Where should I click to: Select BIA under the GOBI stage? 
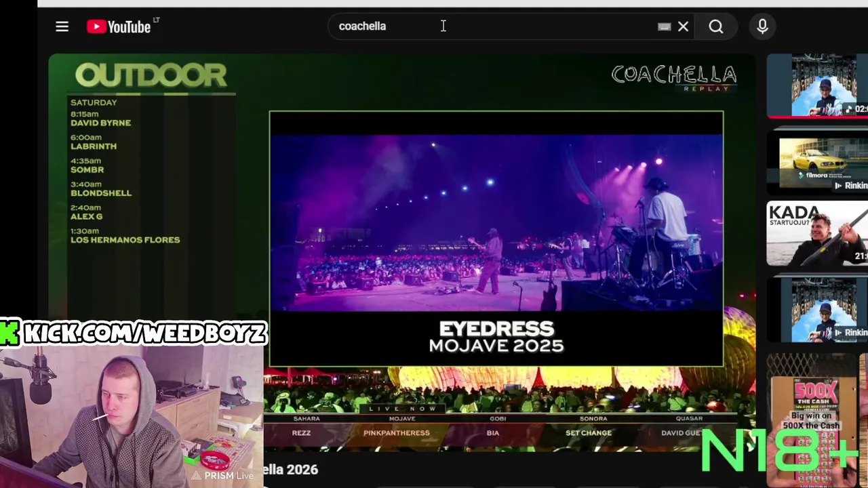pos(493,433)
